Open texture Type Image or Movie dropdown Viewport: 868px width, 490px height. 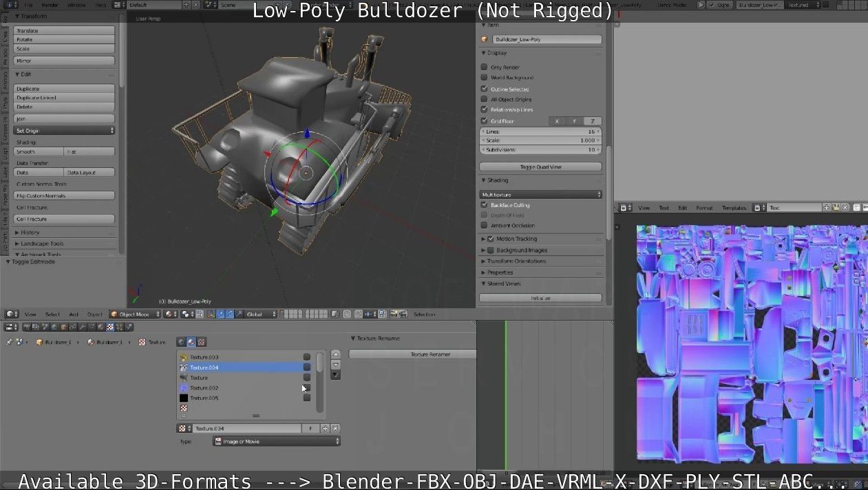[277, 441]
